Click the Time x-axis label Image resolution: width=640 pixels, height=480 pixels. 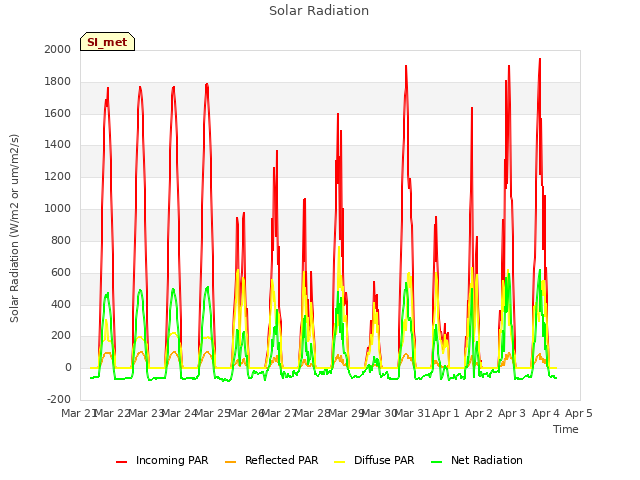566,429
